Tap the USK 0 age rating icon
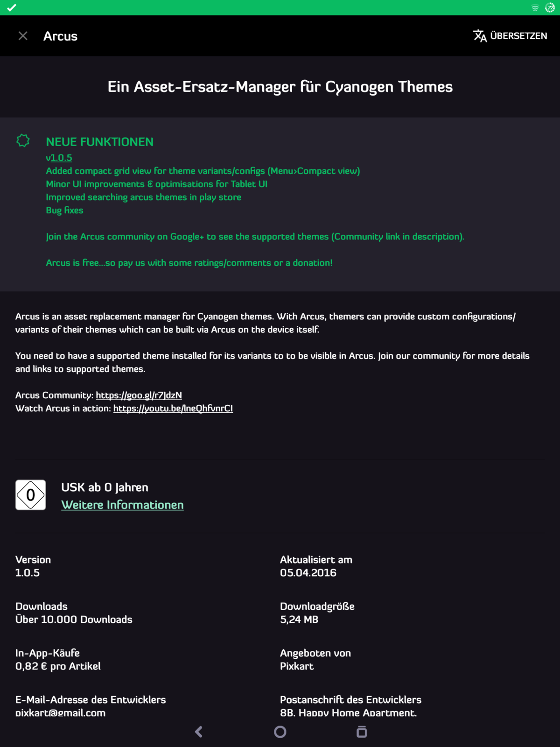This screenshot has height=747, width=560. (x=31, y=495)
